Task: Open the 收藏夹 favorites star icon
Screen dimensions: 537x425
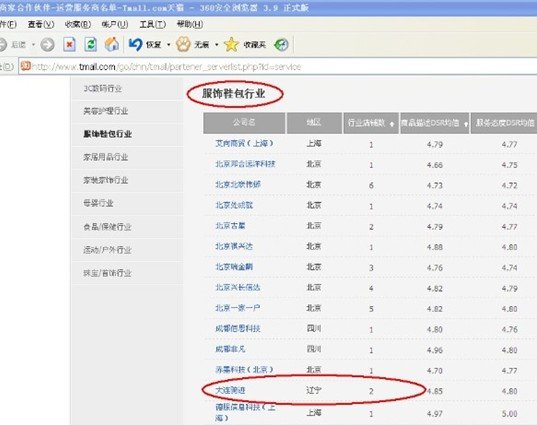Action: pos(232,45)
